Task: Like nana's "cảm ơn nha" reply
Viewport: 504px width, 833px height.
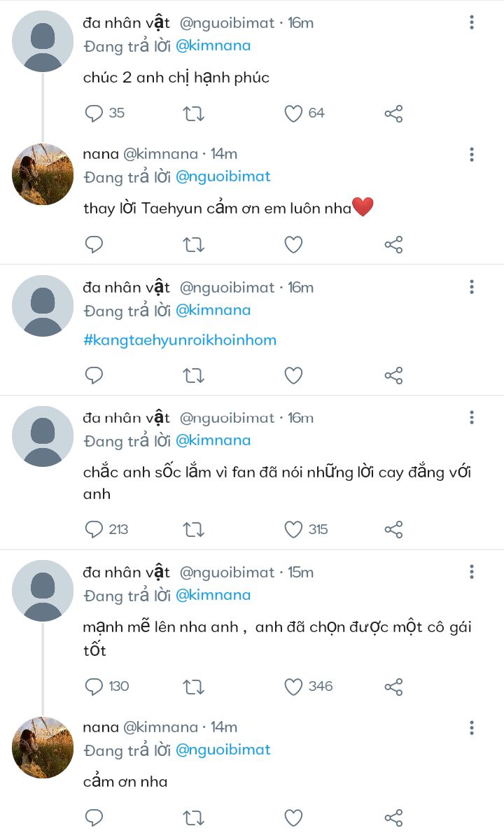Action: tap(293, 818)
